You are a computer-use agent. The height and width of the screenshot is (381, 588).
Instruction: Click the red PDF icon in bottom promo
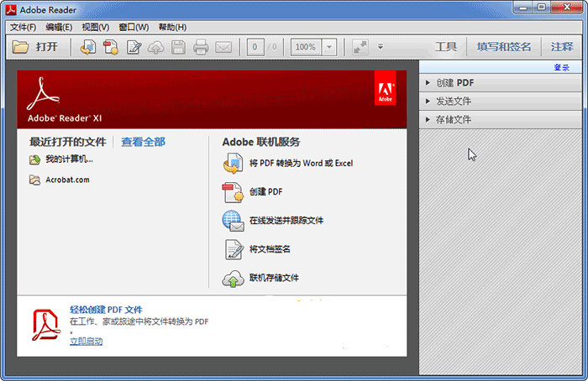click(46, 325)
